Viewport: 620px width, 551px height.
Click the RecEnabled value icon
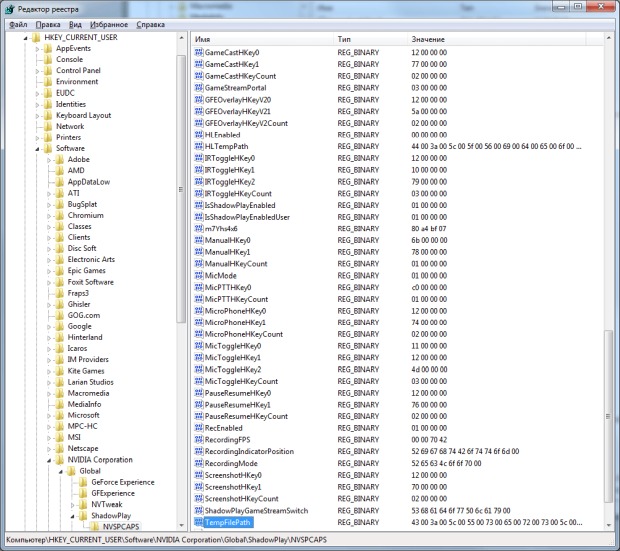point(198,428)
